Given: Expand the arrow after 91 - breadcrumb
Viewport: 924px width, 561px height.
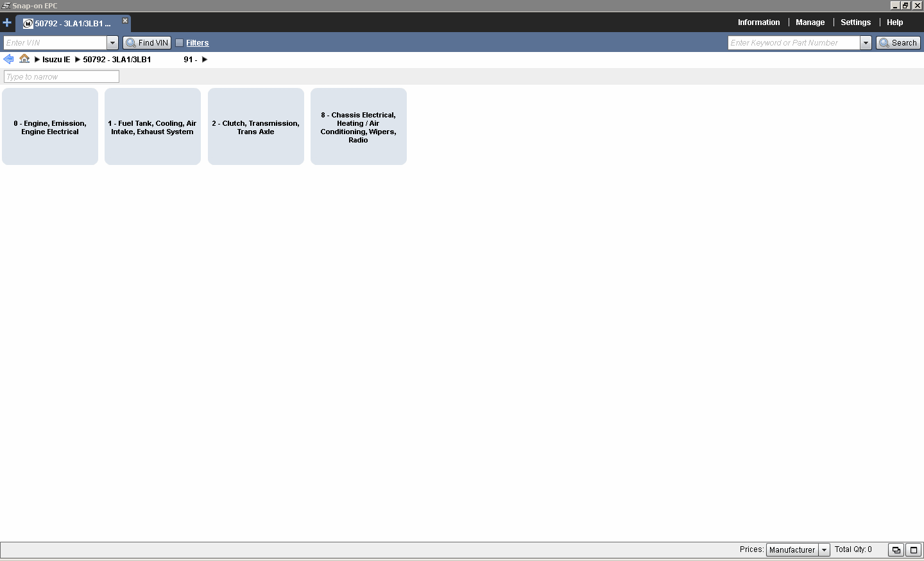Looking at the screenshot, I should coord(205,60).
